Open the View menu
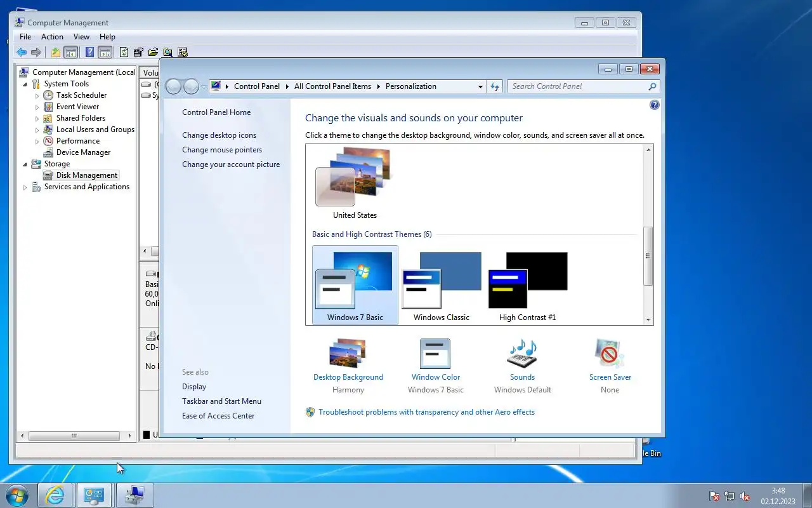This screenshot has width=812, height=508. click(81, 37)
